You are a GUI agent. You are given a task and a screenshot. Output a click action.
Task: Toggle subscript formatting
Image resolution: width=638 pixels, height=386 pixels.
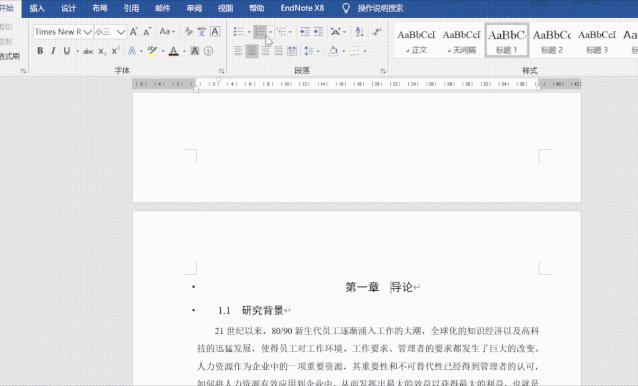[103, 51]
